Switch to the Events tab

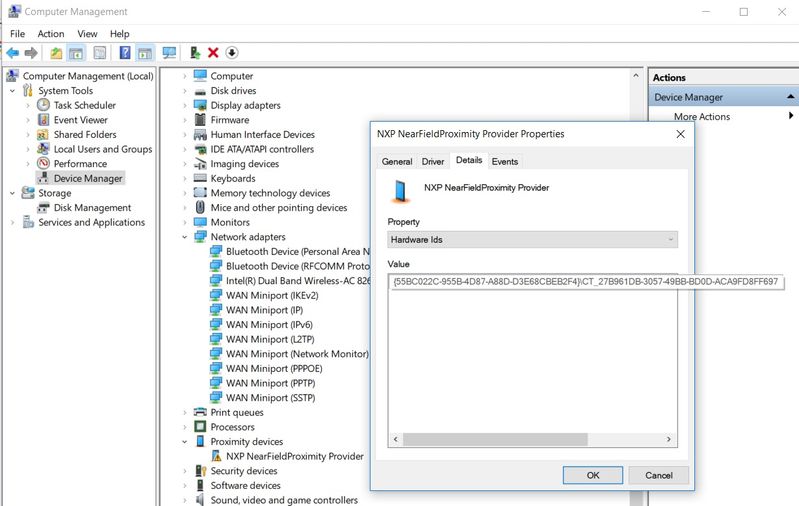[504, 161]
